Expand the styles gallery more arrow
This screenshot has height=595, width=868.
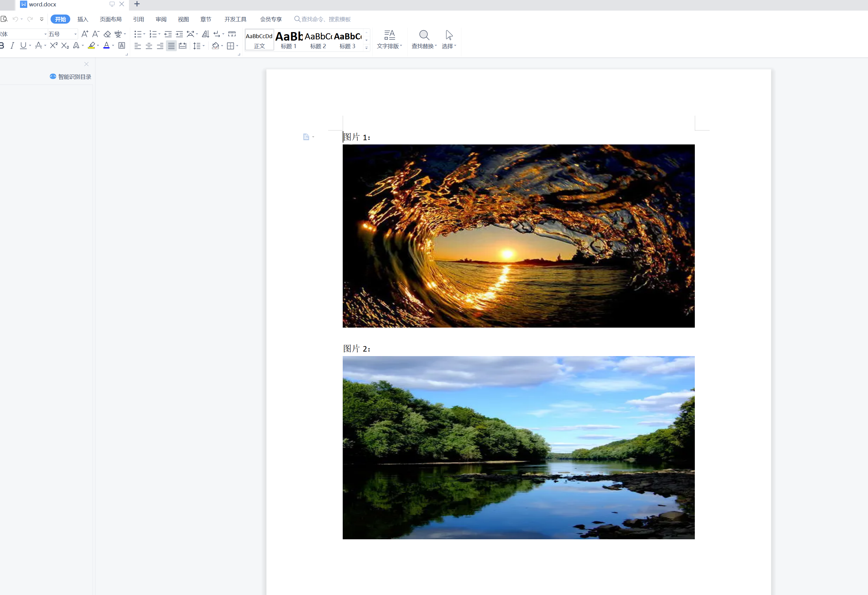click(366, 48)
